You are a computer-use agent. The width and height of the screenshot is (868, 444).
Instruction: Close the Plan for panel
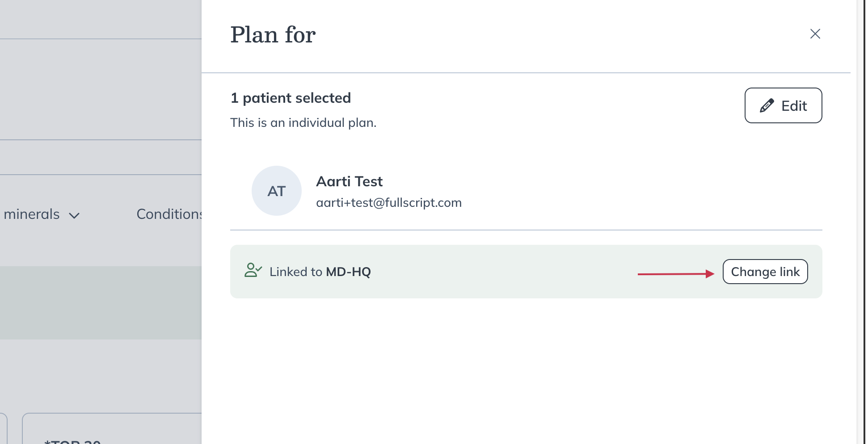[815, 34]
